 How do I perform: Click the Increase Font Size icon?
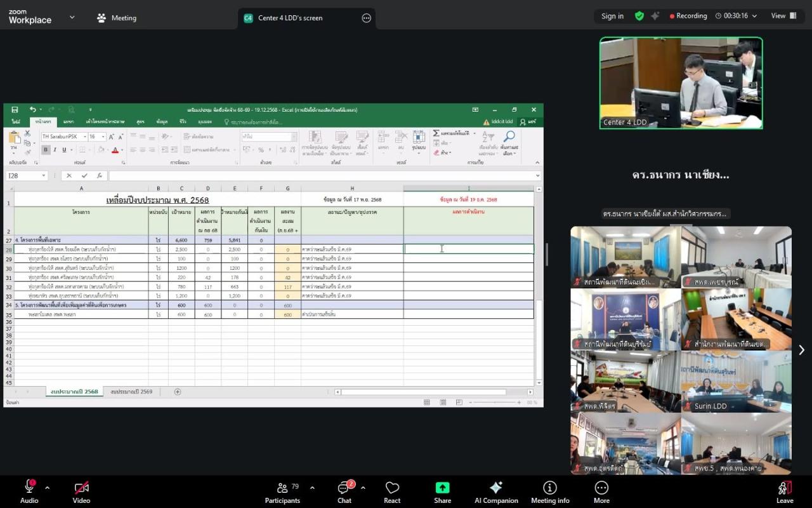[x=112, y=137]
